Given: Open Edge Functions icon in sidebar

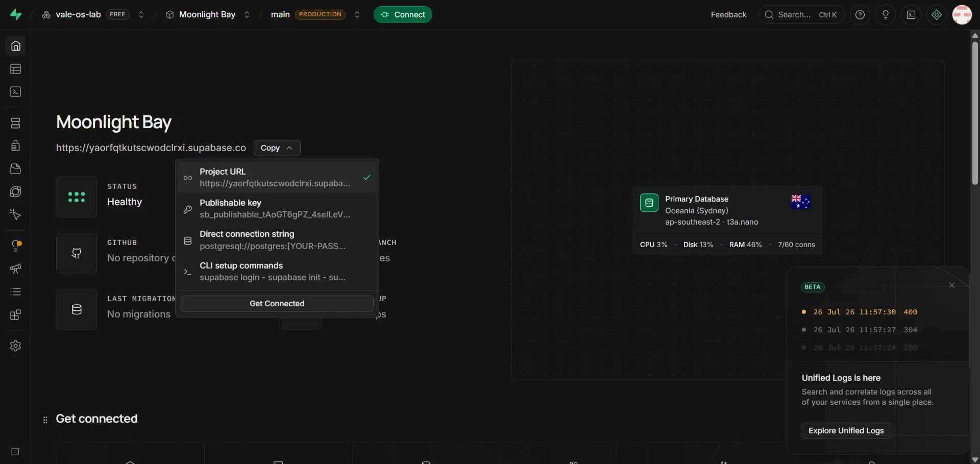Looking at the screenshot, I should click(x=16, y=192).
